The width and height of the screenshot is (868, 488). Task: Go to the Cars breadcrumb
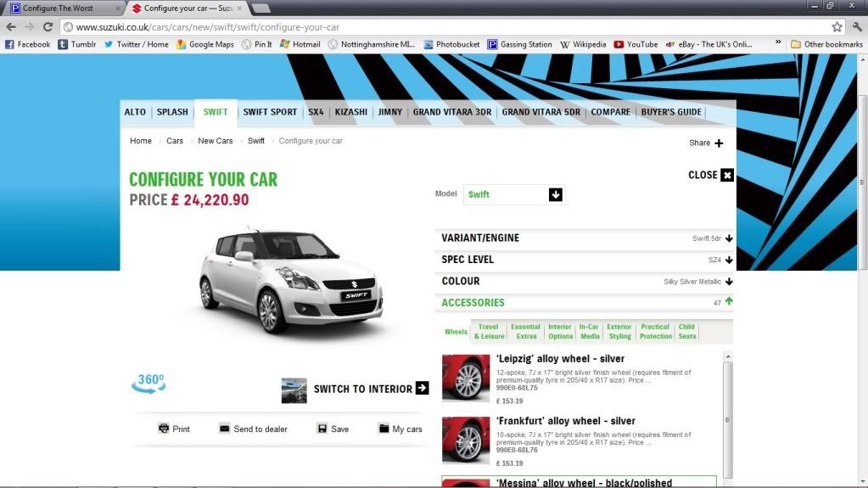coord(175,141)
